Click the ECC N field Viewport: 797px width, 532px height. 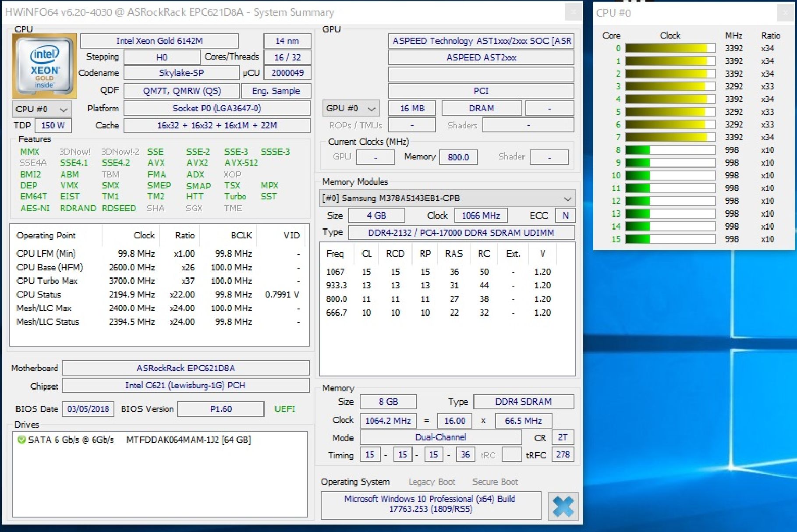pyautogui.click(x=565, y=215)
